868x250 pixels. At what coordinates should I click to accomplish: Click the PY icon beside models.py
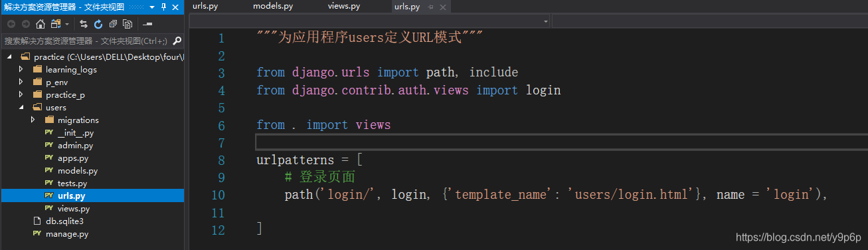(x=49, y=170)
